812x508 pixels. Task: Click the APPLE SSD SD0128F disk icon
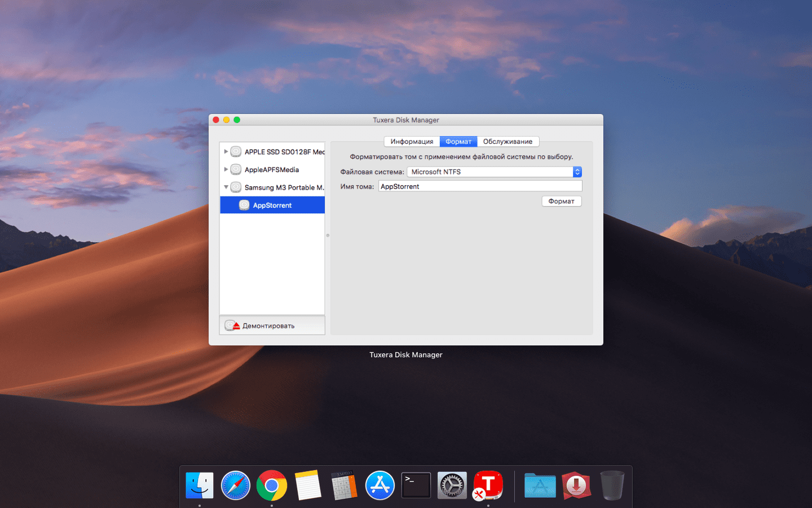pos(235,151)
